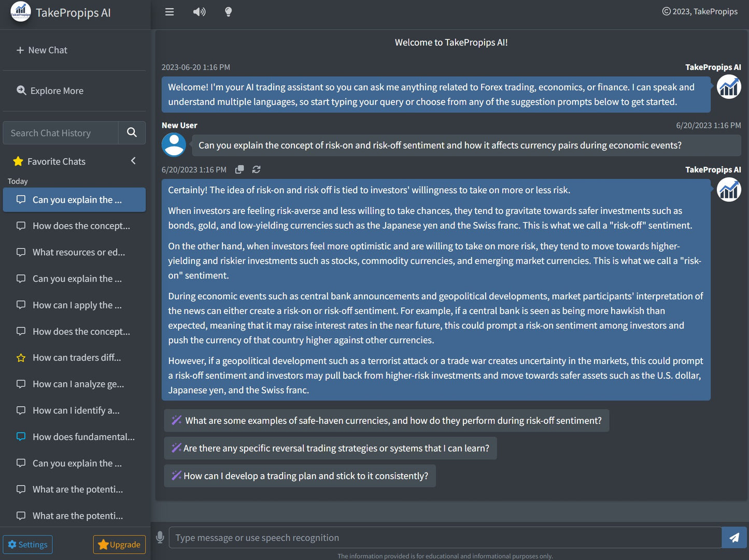The image size is (749, 560).
Task: Click the "2023-06-20 1:16 PM" timestamp
Action: pyautogui.click(x=196, y=67)
